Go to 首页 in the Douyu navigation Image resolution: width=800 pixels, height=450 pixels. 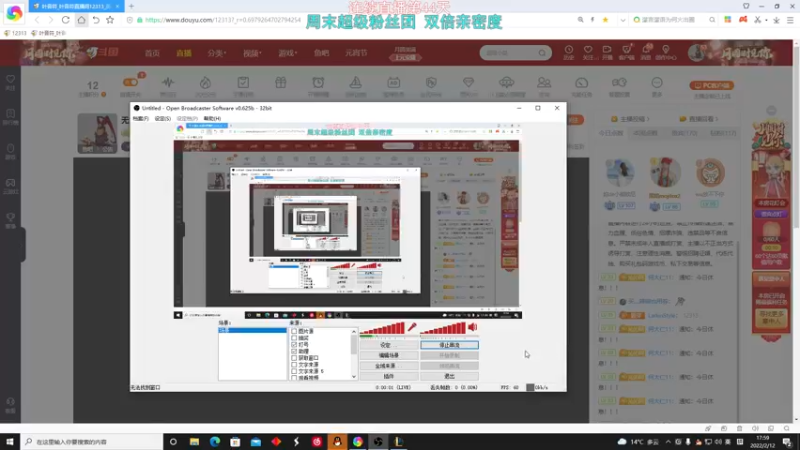(152, 53)
